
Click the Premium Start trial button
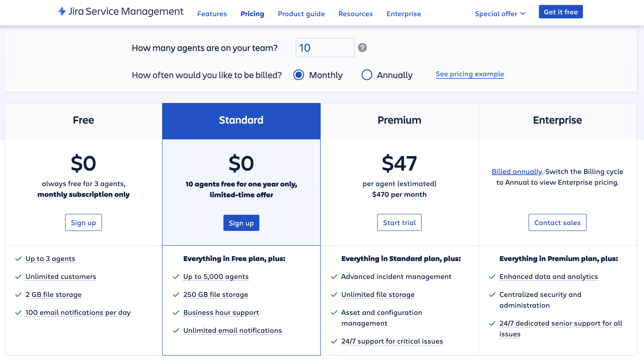pyautogui.click(x=399, y=222)
